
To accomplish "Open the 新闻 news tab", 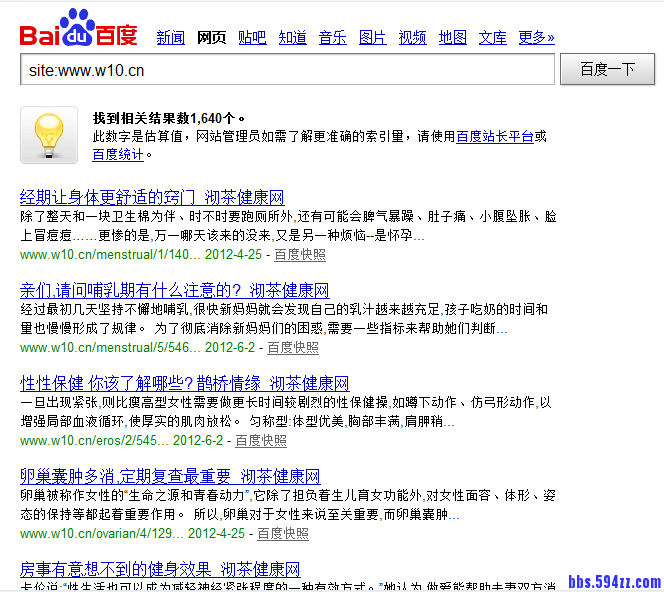I will tap(171, 38).
